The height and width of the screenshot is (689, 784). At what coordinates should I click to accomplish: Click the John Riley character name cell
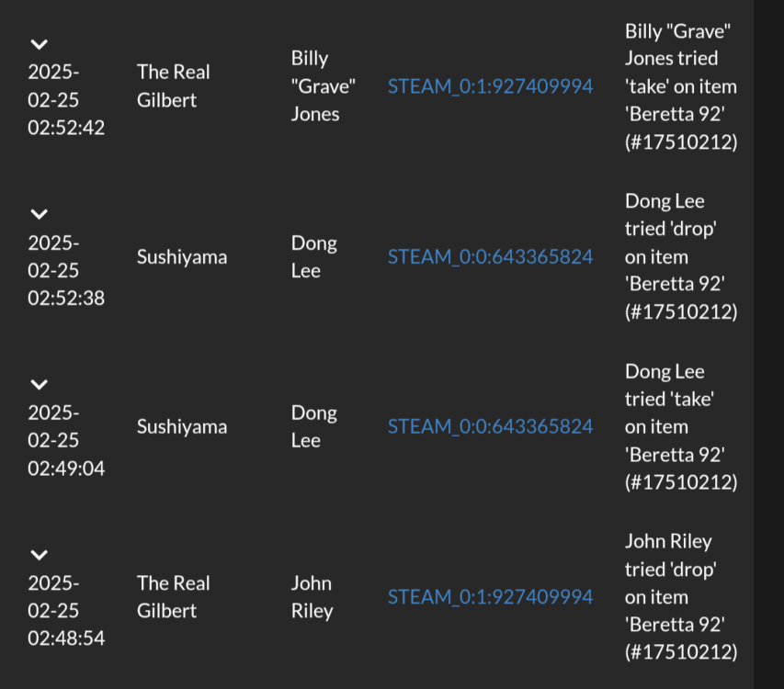pyautogui.click(x=312, y=596)
